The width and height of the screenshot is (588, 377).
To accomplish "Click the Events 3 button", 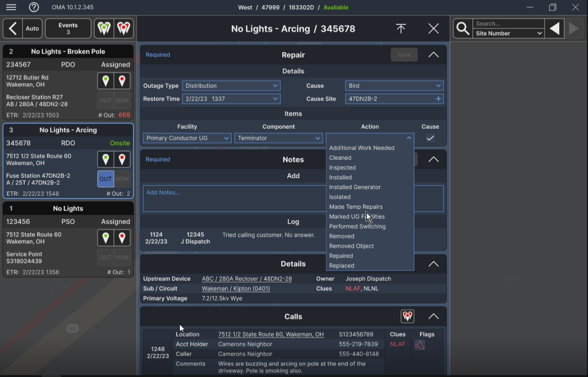I will coord(68,29).
